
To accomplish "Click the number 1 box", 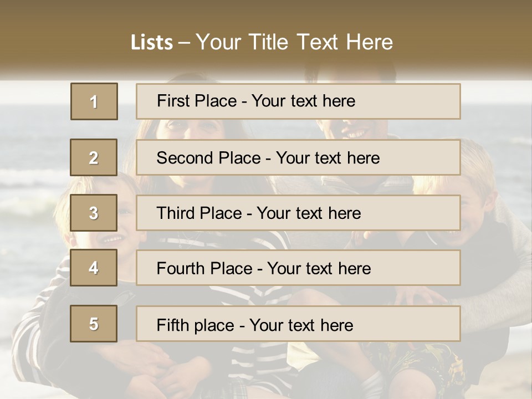I will click(94, 101).
